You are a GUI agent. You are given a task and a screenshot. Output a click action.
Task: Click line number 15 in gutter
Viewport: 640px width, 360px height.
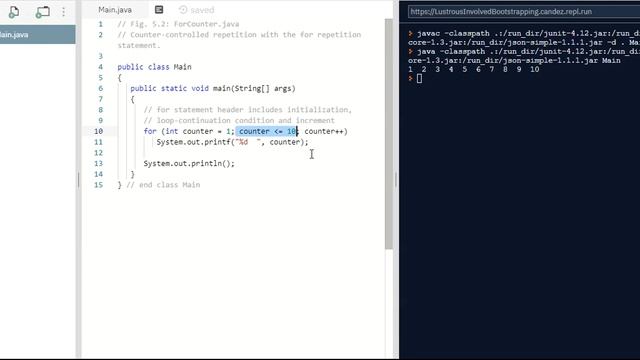(x=98, y=185)
